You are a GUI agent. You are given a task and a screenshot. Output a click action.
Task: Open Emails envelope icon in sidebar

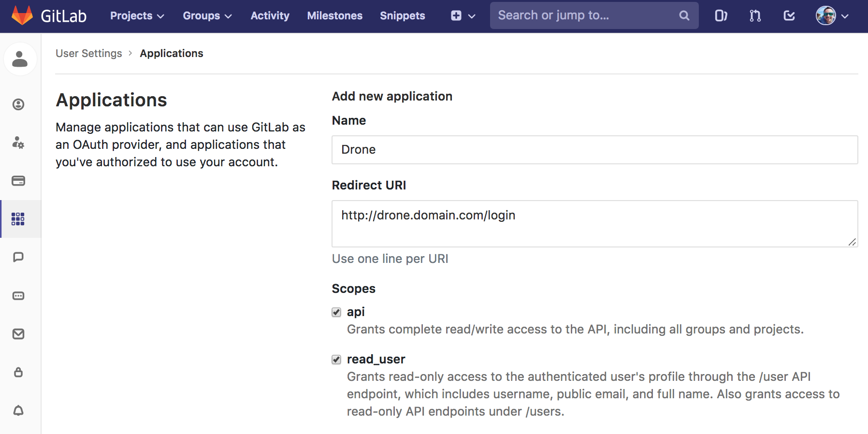point(18,334)
